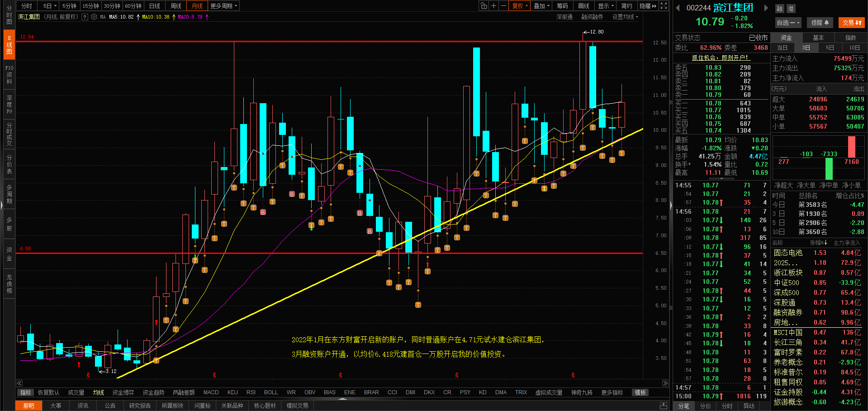Open the 研究报告 bottom tab
Viewport: 868px width, 411px height.
tap(140, 406)
